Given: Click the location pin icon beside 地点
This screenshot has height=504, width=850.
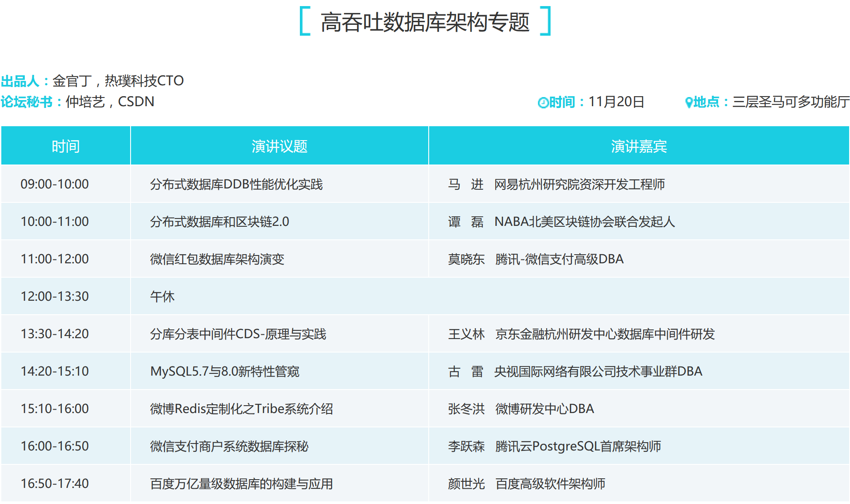Looking at the screenshot, I should 689,103.
